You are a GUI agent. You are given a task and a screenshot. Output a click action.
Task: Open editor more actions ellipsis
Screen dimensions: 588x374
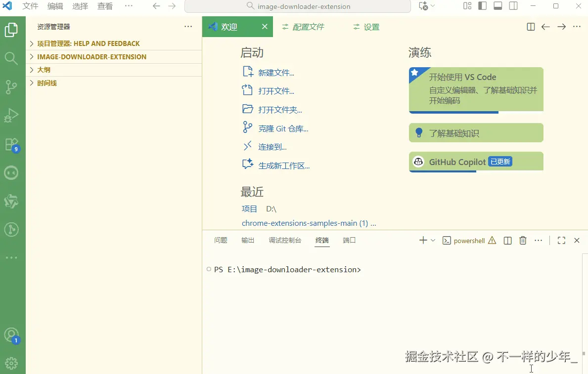click(577, 27)
